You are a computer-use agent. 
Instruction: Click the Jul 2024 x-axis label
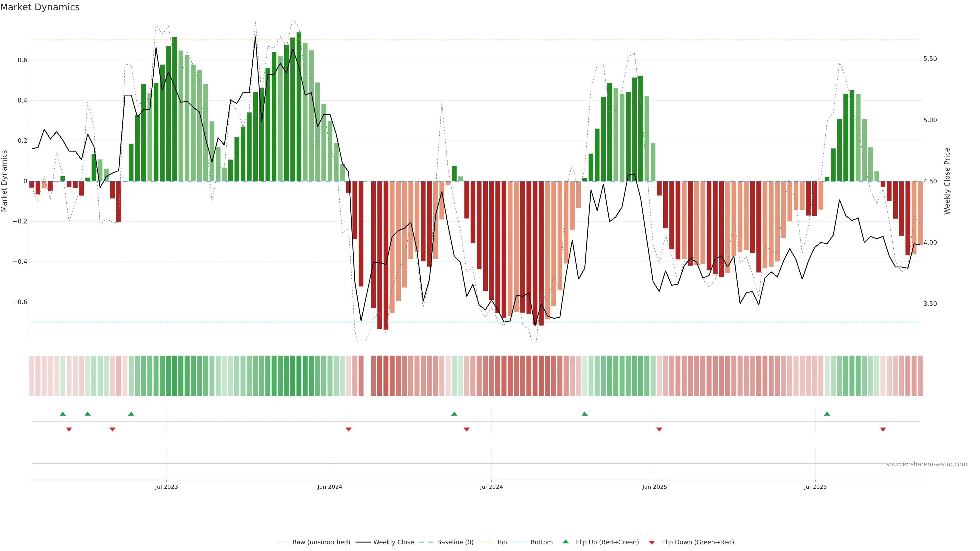coord(491,487)
